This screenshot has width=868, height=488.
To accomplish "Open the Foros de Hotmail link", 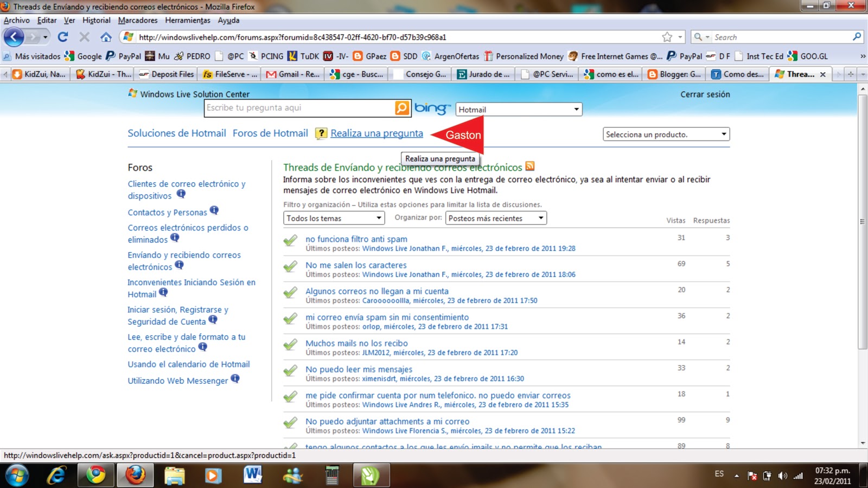I will pos(270,133).
